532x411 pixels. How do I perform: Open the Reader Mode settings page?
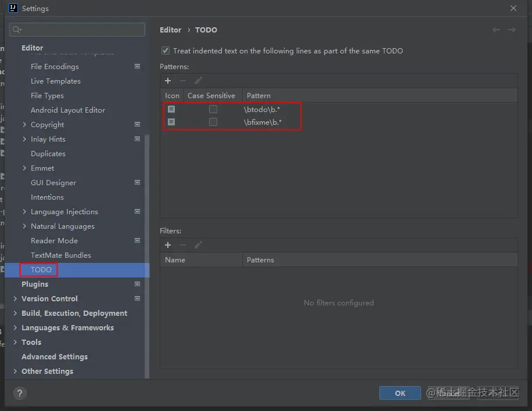tap(54, 241)
